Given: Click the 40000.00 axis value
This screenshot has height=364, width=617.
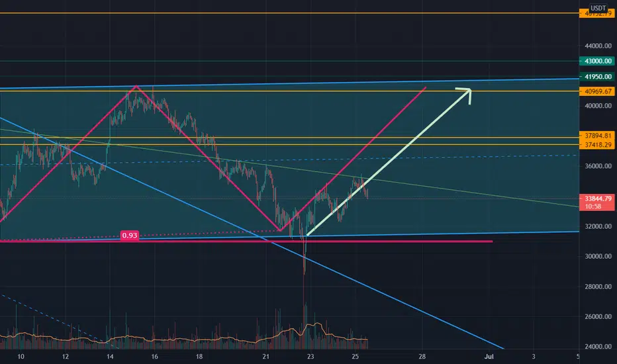Looking at the screenshot, I should (598, 106).
